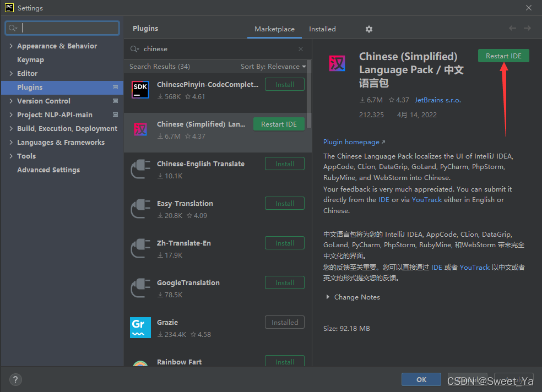This screenshot has height=392, width=542.
Task: Select Grazie plugin name in list
Action: coord(167,322)
